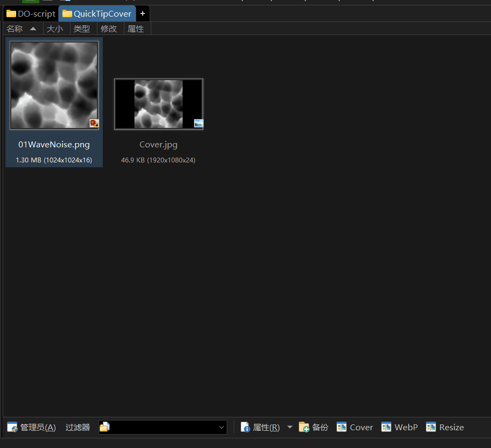Run the WebP conversion button
Screen dimensions: 491x448
pos(399,427)
